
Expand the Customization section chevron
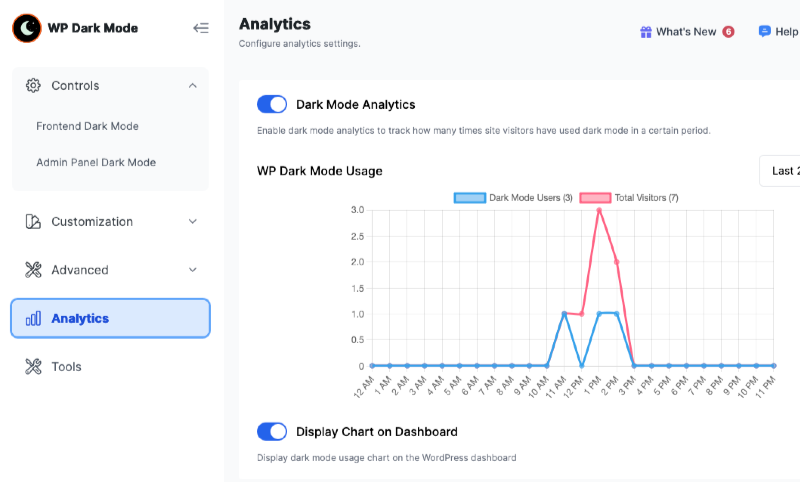pos(192,221)
